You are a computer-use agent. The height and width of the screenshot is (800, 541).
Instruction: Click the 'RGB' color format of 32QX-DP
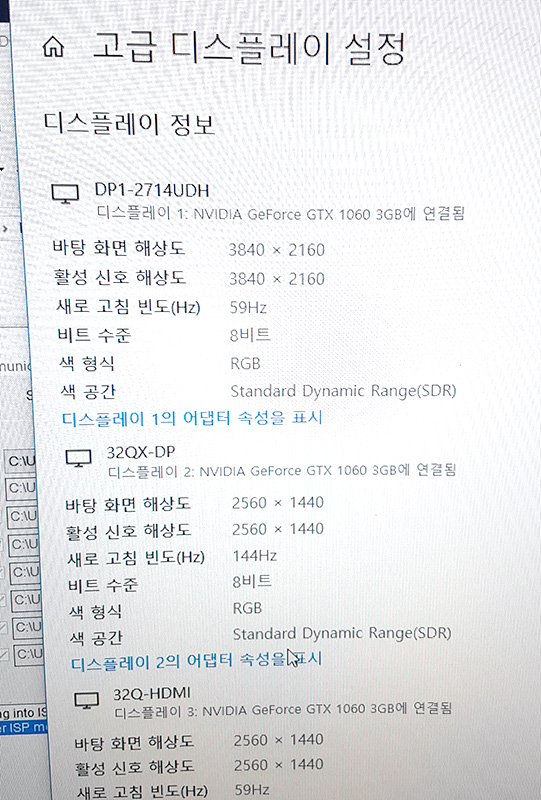[x=248, y=608]
